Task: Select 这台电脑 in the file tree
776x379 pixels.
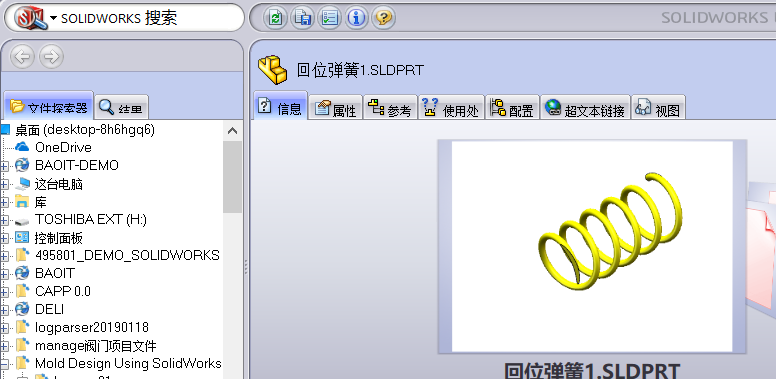Action: (58, 185)
